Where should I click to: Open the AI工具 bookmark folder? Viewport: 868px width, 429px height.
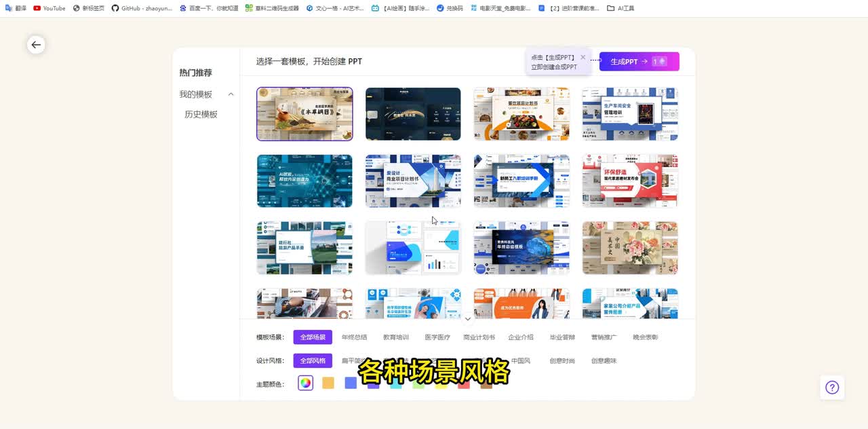[x=620, y=8]
